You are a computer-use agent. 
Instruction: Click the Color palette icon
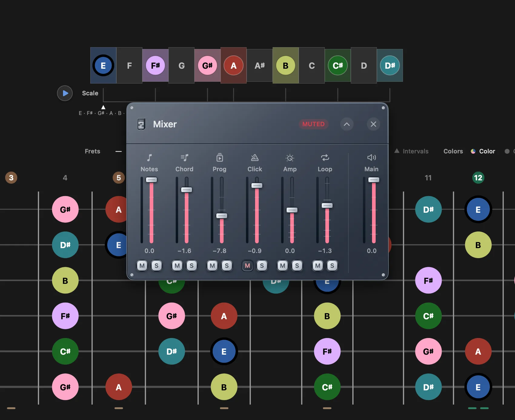click(473, 151)
